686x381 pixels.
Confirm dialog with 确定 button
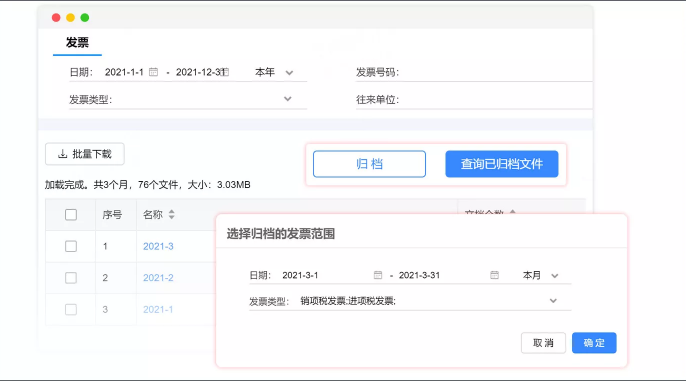click(594, 343)
